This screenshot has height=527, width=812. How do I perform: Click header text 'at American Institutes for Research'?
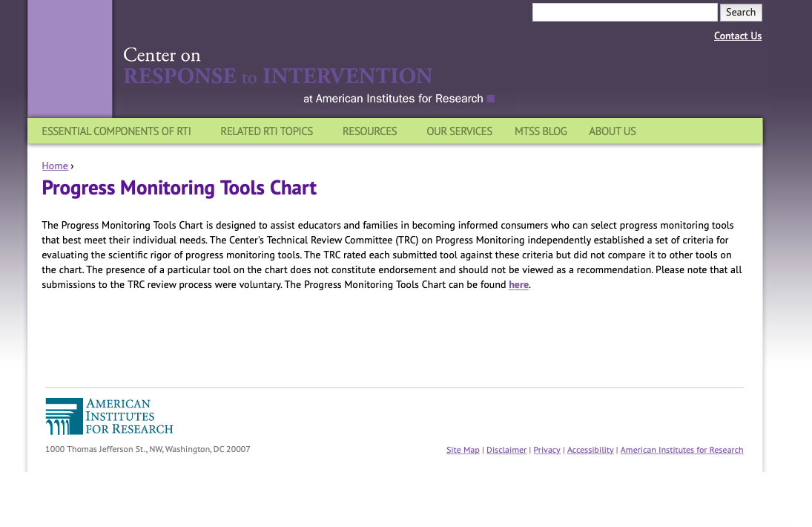point(393,99)
